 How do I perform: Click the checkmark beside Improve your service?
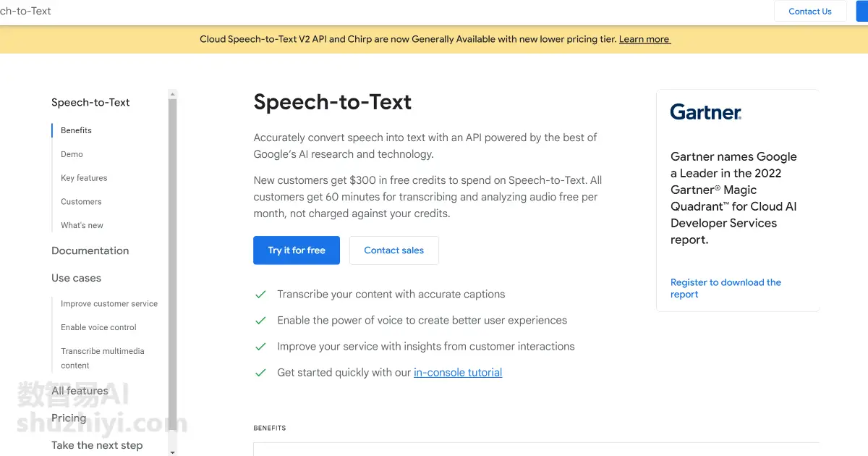[260, 347]
